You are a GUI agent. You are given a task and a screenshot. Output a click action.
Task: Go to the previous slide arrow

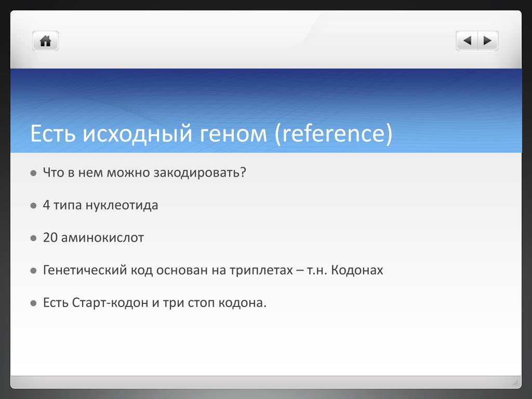(x=467, y=41)
